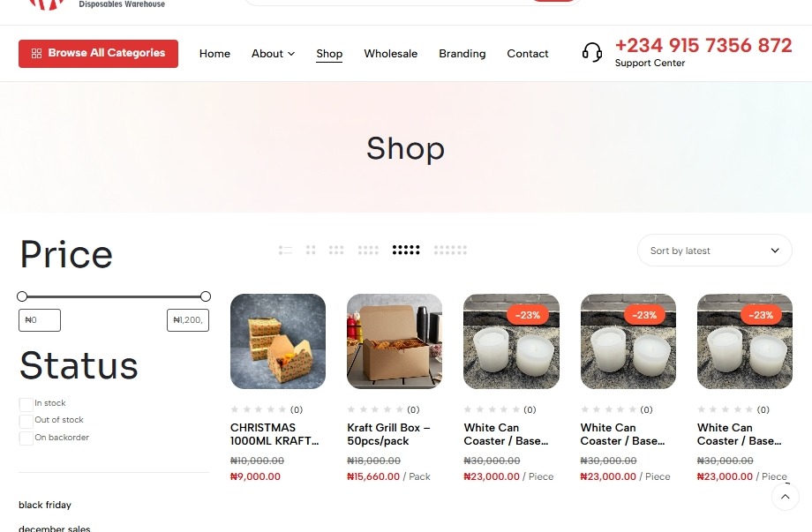Click the price slider's right handle
Image resolution: width=812 pixels, height=532 pixels.
(206, 296)
